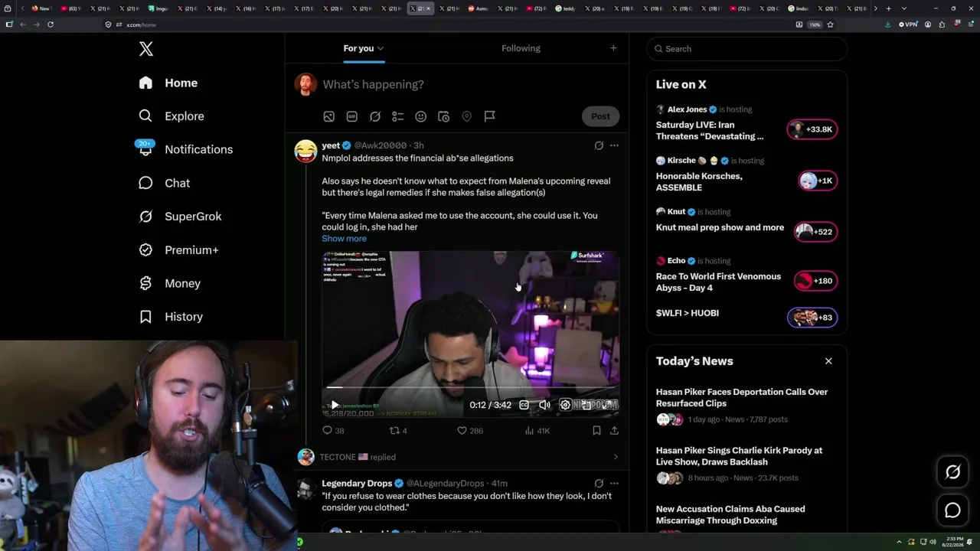980x551 pixels.
Task: Switch to the Following tab
Action: [x=521, y=48]
